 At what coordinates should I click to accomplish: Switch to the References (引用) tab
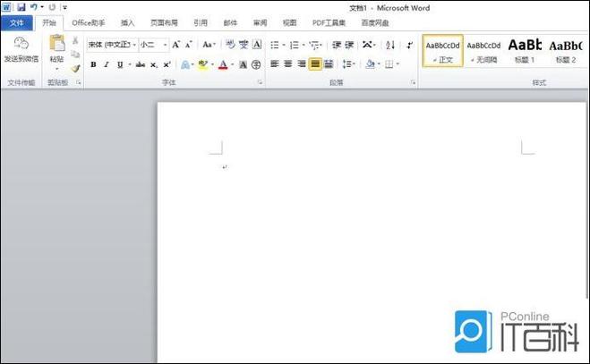coord(201,23)
